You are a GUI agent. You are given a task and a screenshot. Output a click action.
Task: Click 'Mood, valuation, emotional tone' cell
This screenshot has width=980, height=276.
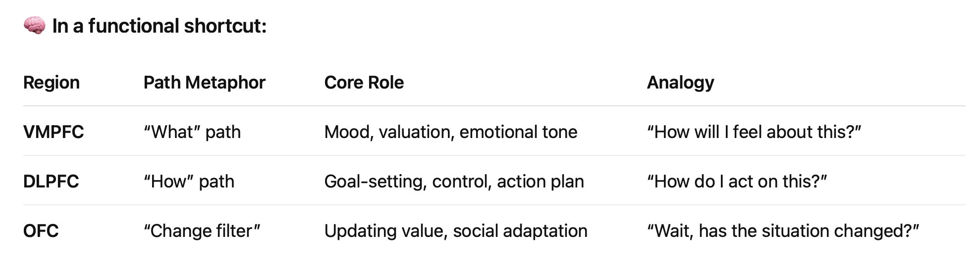pyautogui.click(x=451, y=132)
